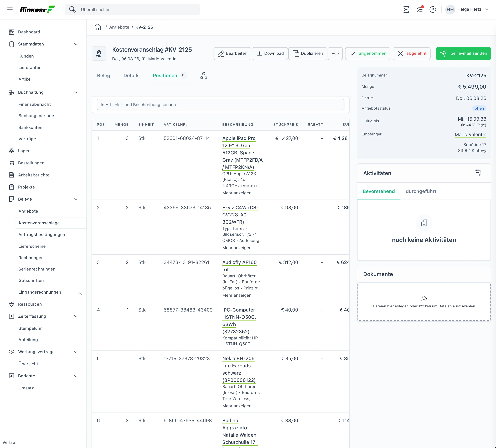Click the Arbeitsberichte sidebar icon
This screenshot has width=496, height=448.
pos(12,175)
